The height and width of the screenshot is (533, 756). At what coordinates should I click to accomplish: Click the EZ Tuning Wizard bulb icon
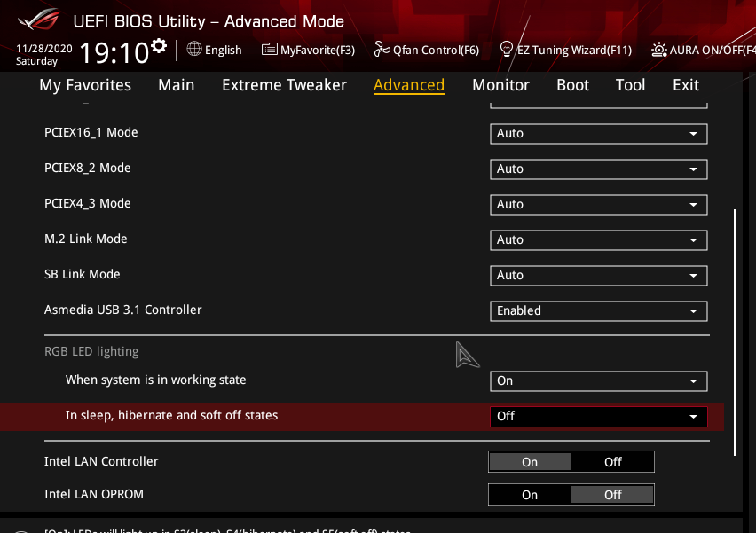tap(507, 49)
